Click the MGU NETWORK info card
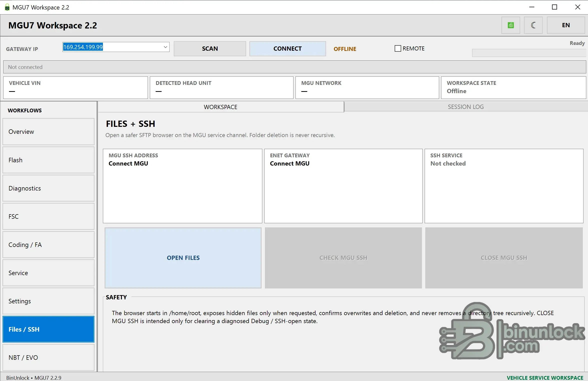Image resolution: width=588 pixels, height=381 pixels. click(x=367, y=88)
